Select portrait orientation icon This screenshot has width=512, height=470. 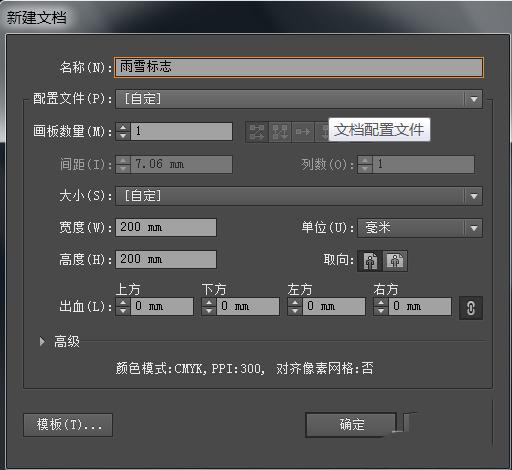click(370, 261)
